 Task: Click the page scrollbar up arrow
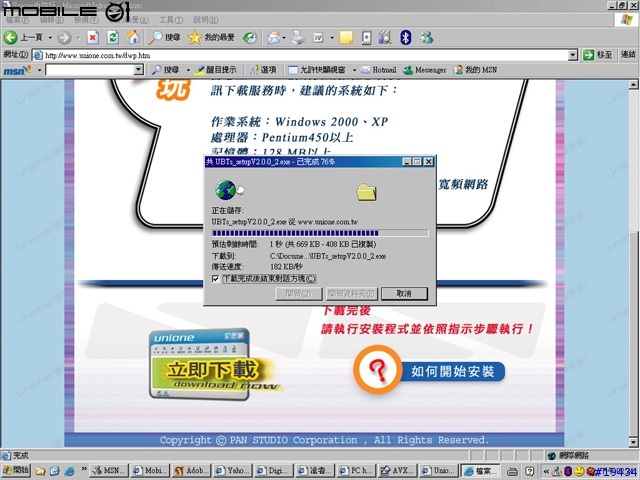tap(633, 84)
